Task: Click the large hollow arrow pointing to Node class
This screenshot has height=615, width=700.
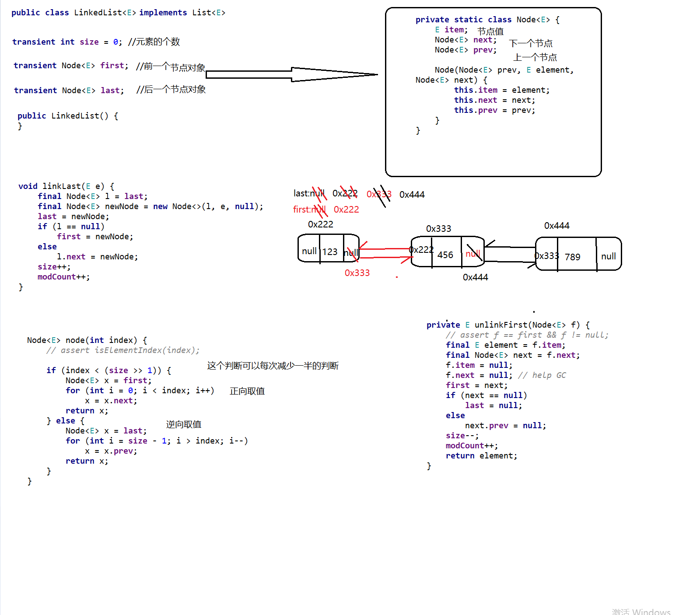Action: point(291,74)
